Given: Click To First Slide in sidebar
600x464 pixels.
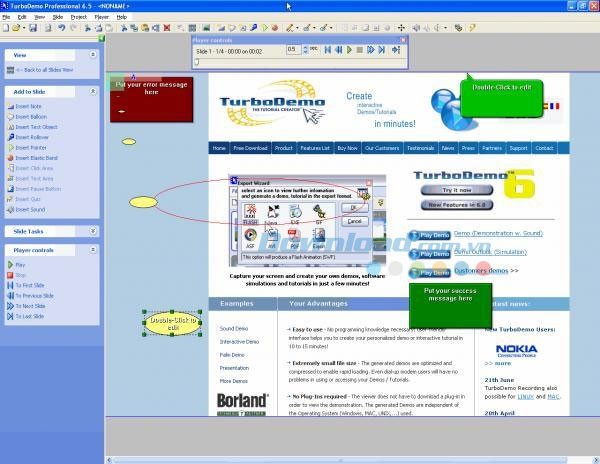Looking at the screenshot, I should point(26,285).
